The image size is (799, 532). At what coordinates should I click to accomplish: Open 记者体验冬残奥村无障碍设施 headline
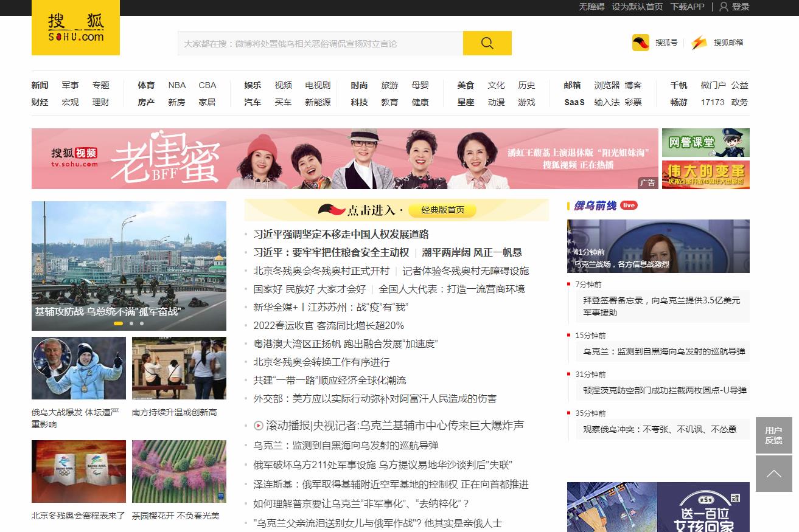tap(466, 271)
